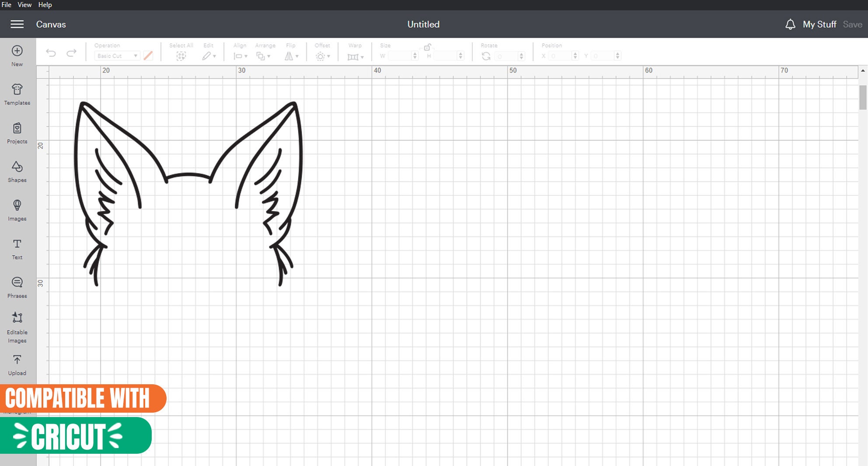Screen dimensions: 868x466
Task: Click the Rotate icon
Action: pyautogui.click(x=486, y=56)
